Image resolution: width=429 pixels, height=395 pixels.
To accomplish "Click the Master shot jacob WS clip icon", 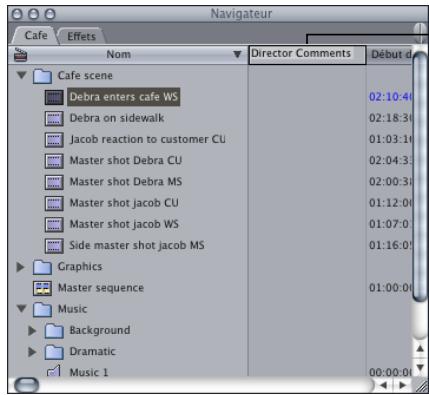I will tap(54, 225).
